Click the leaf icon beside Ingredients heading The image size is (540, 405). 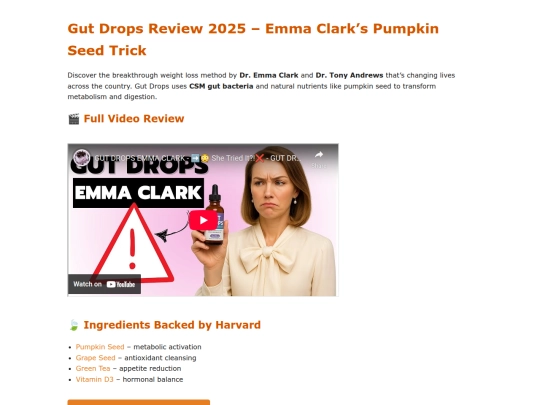pyautogui.click(x=73, y=325)
